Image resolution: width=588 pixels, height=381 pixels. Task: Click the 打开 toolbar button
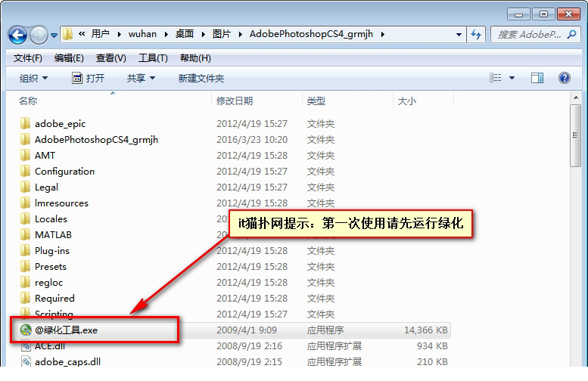click(88, 79)
